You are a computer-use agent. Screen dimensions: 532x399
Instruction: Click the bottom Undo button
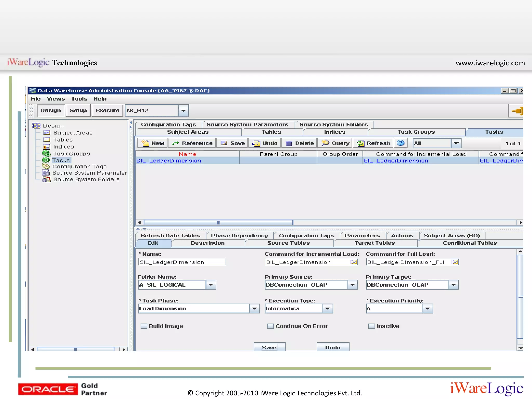pyautogui.click(x=333, y=347)
